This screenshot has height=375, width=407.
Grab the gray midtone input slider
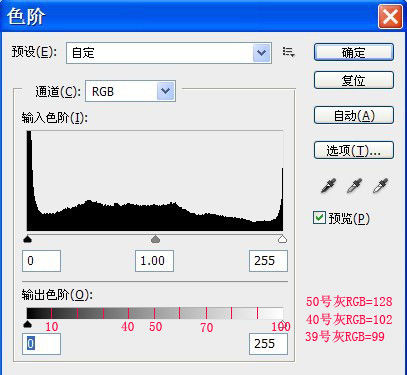(x=155, y=239)
